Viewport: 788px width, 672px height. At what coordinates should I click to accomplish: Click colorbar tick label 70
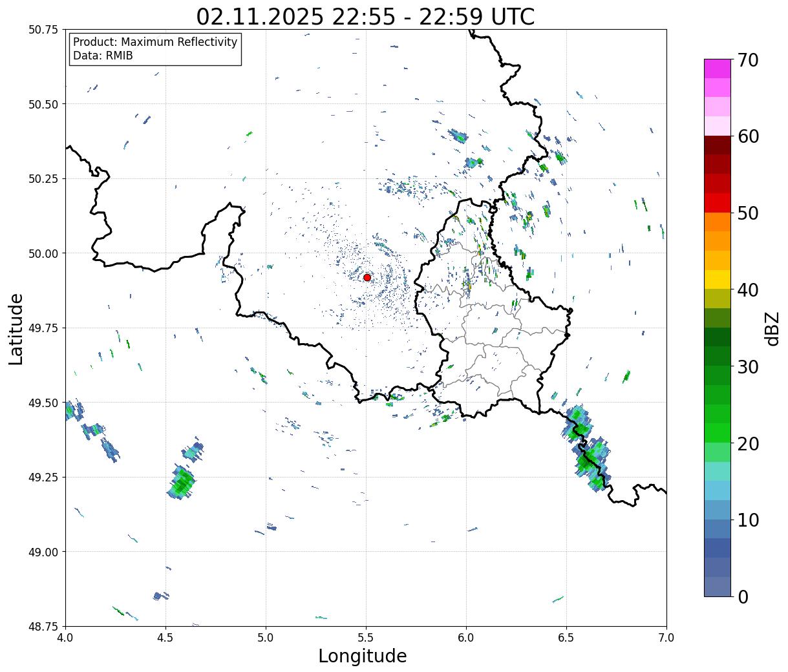tap(748, 60)
